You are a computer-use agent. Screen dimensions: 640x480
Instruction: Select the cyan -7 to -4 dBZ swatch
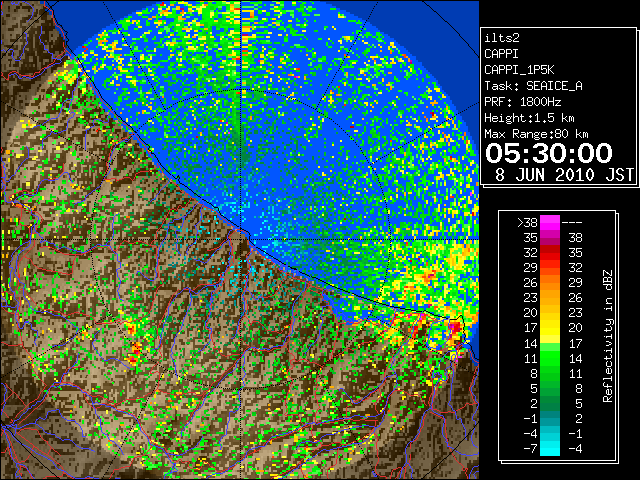point(550,448)
